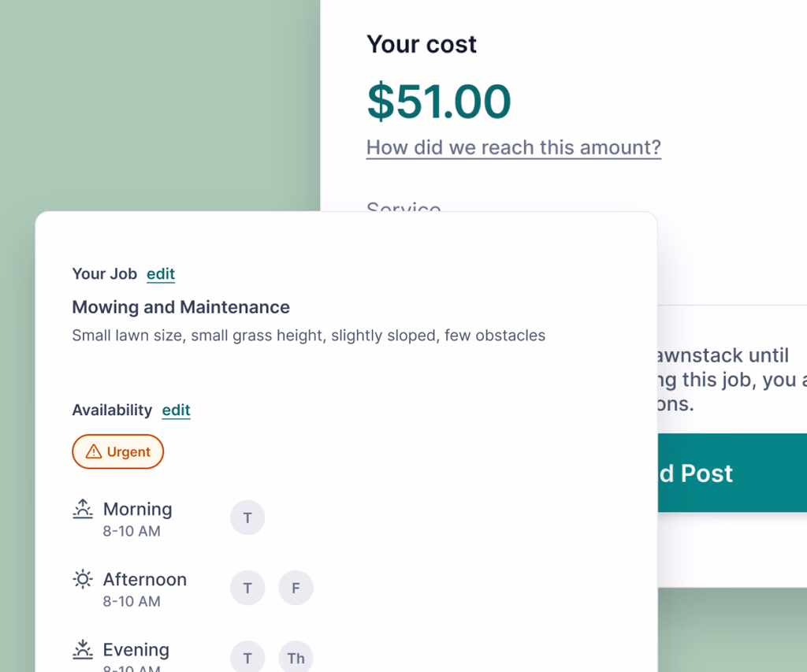Click the warning triangle in the Urgent badge
This screenshot has height=672, width=807.
(x=94, y=452)
